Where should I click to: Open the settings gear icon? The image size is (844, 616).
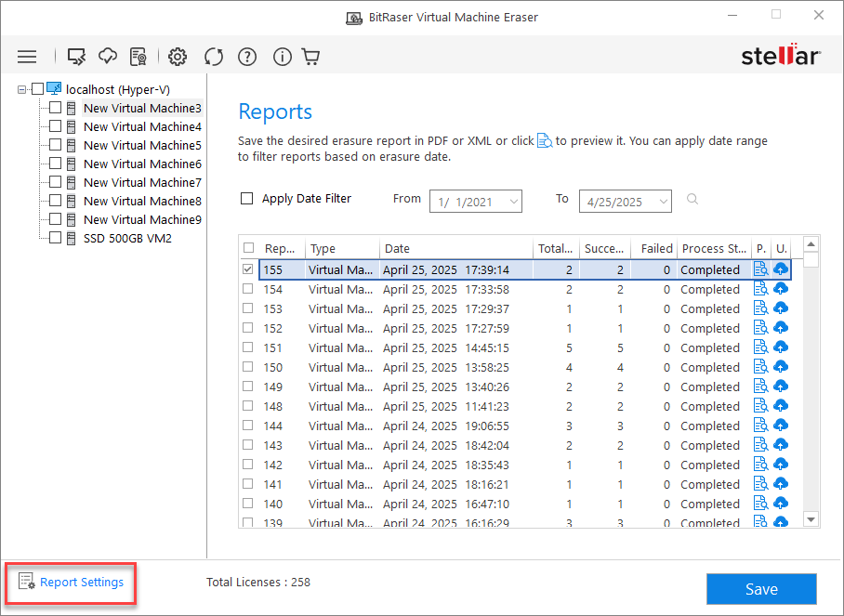(178, 57)
